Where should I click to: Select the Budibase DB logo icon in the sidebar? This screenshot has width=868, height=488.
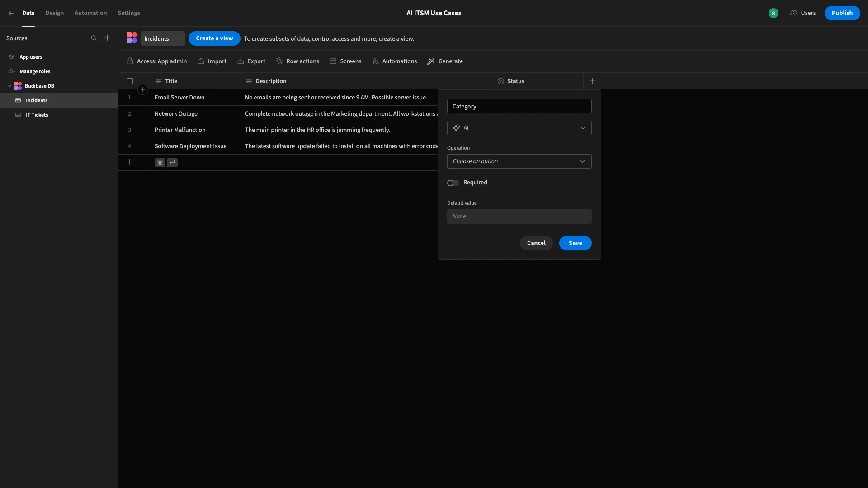point(18,86)
